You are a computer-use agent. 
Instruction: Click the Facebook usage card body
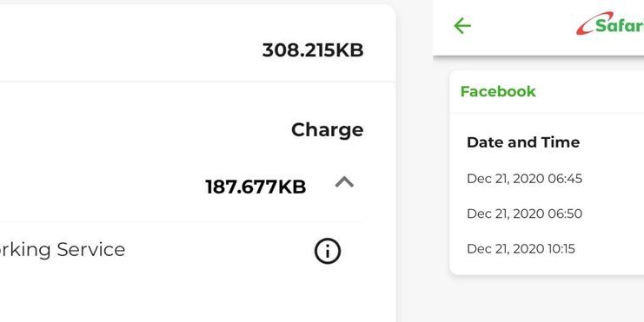pos(547,194)
